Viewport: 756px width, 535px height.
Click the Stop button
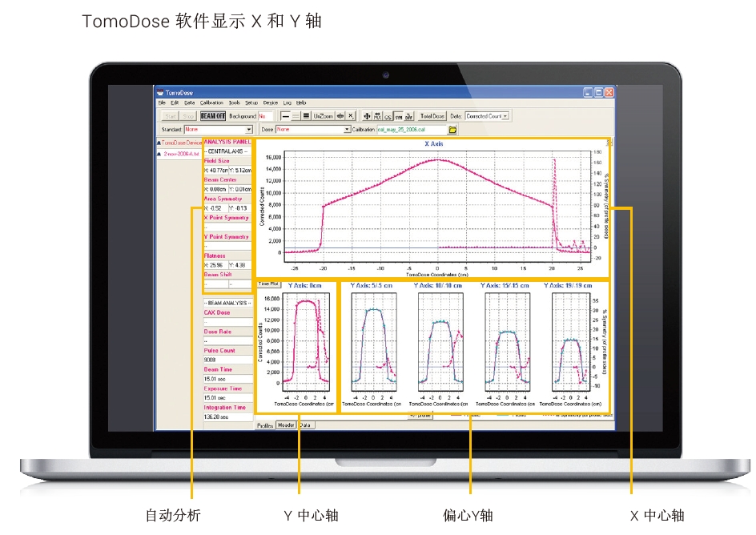pyautogui.click(x=188, y=116)
